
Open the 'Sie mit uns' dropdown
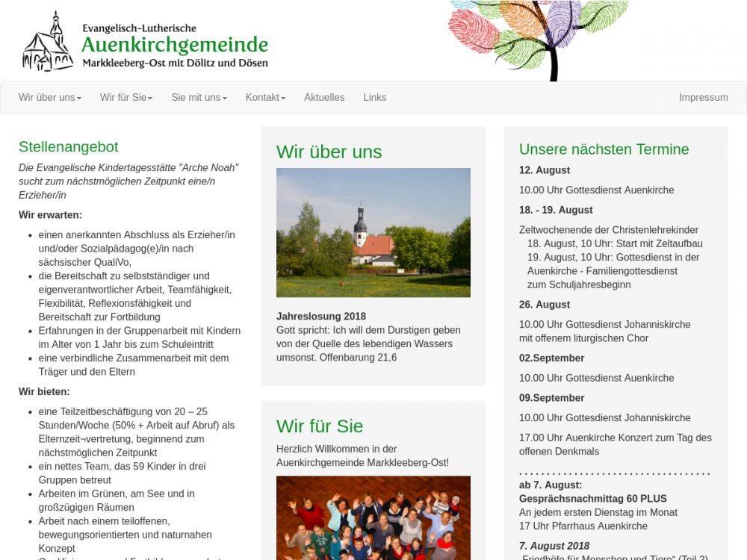point(199,97)
